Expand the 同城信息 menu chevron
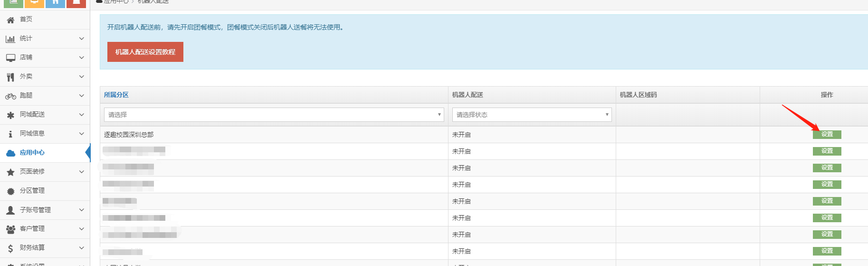868x266 pixels. 81,134
